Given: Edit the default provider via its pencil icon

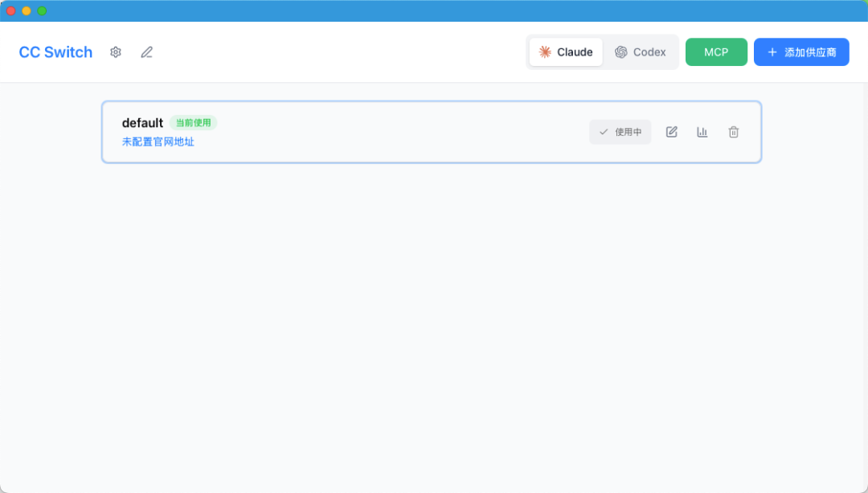Looking at the screenshot, I should point(672,132).
